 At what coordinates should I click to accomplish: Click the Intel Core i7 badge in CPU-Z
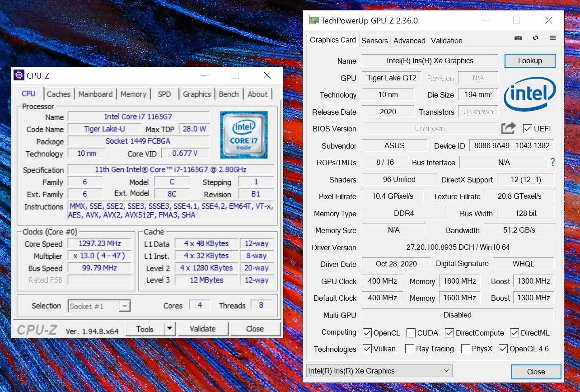click(243, 135)
